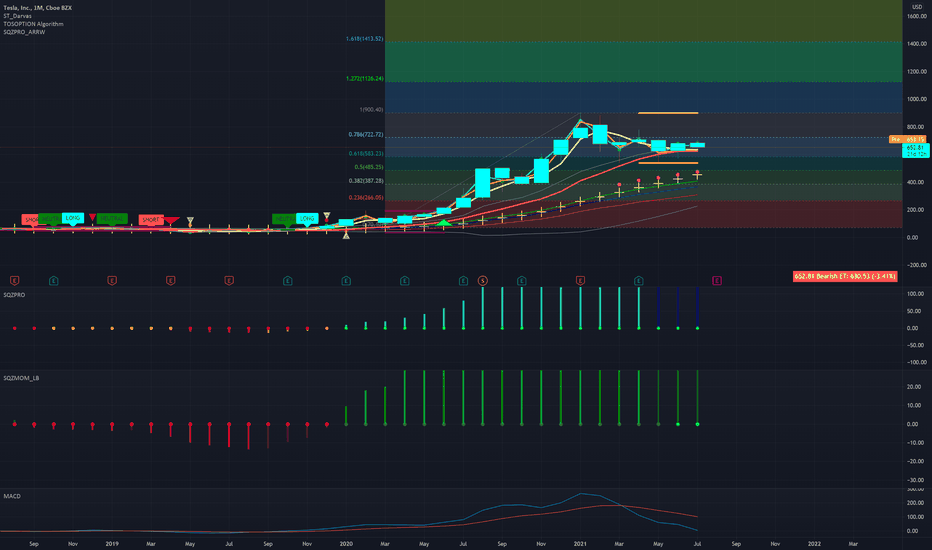The image size is (932, 550).
Task: Click the 1.618(1413.52) Fibonacci level label
Action: (x=364, y=39)
